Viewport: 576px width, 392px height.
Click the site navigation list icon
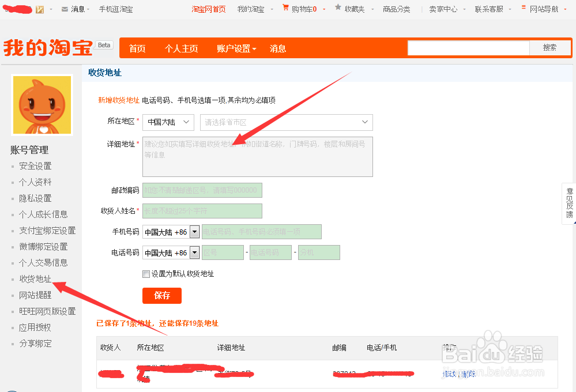coord(524,7)
